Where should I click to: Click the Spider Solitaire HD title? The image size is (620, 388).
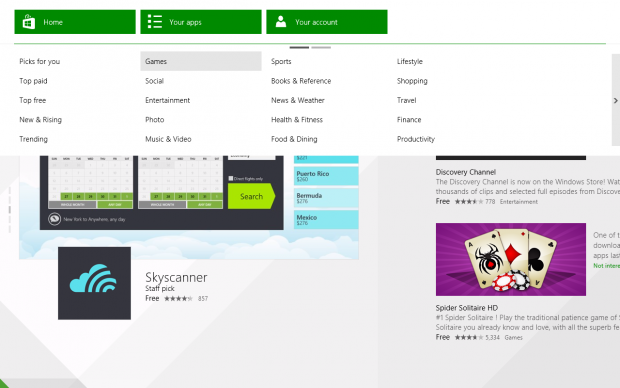(x=467, y=308)
